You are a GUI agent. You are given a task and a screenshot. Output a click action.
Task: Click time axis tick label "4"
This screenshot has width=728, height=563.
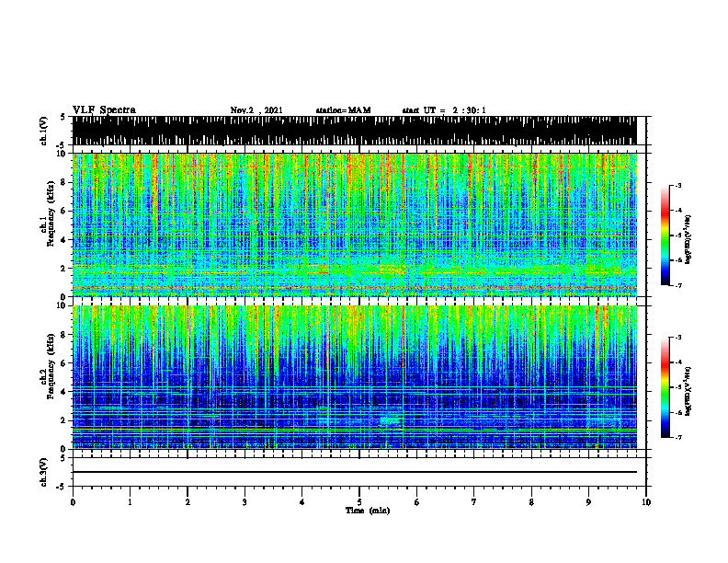[x=301, y=502]
